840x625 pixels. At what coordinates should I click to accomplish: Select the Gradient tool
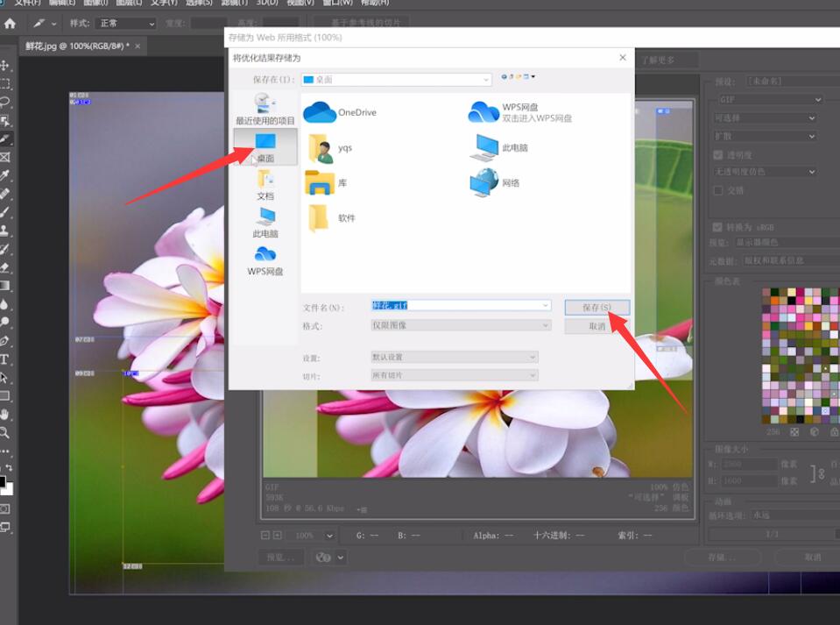pyautogui.click(x=5, y=285)
